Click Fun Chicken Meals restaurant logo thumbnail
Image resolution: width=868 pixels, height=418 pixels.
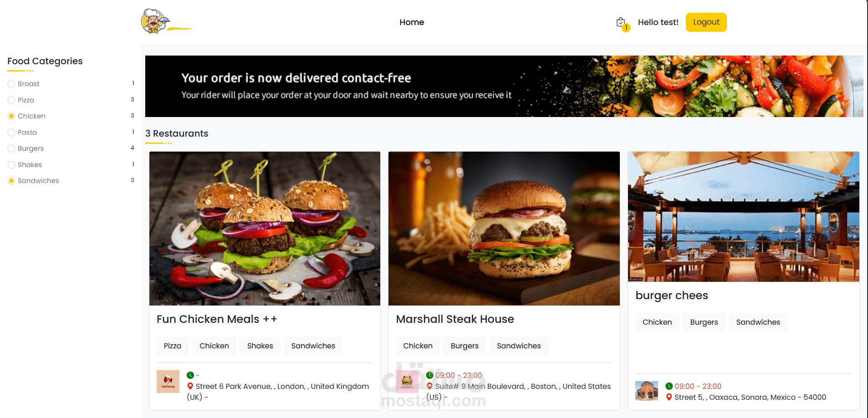click(168, 382)
